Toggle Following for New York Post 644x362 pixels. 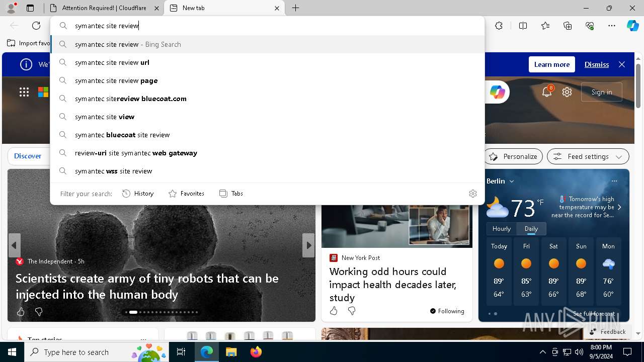(x=447, y=311)
